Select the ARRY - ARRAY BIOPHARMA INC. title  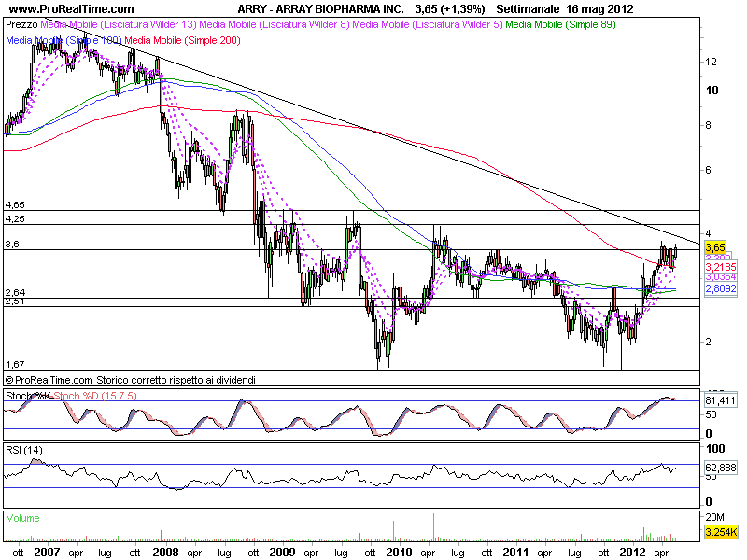320,9
